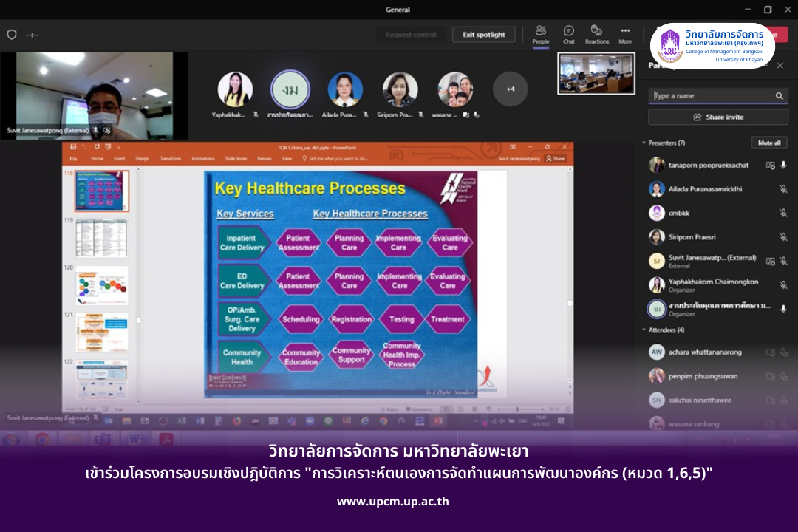Select slide 120 thumbnail
Screen dimensions: 798x532
[102, 285]
